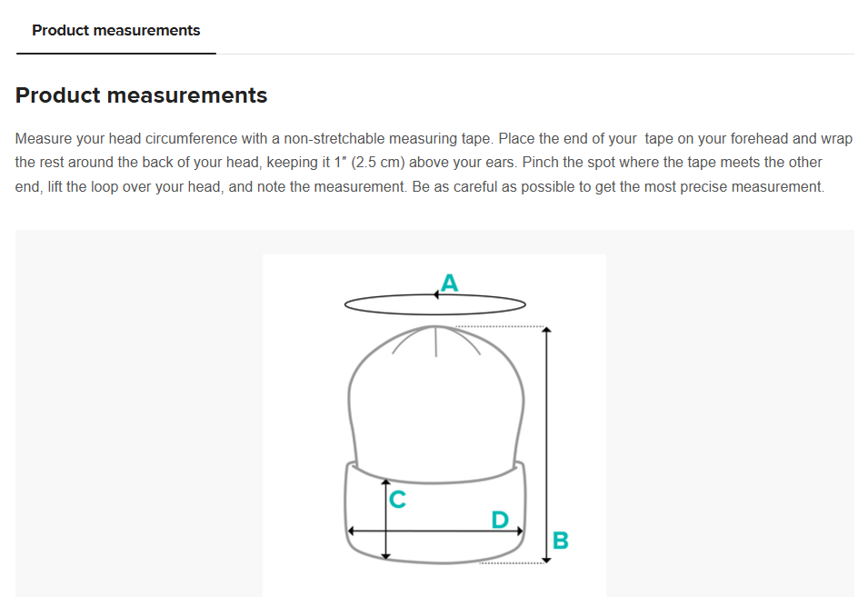Click the teal letter B label
868x597 pixels.
560,540
